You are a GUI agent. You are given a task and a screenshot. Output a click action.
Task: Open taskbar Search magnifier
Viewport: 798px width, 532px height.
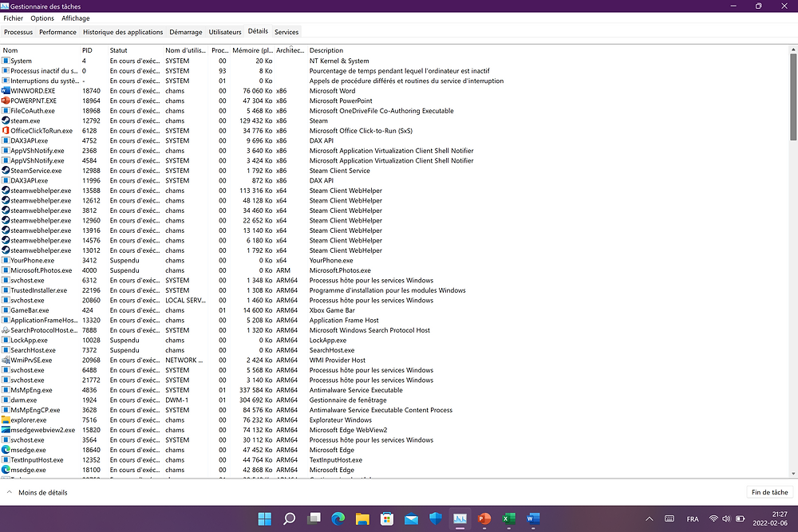tap(289, 518)
